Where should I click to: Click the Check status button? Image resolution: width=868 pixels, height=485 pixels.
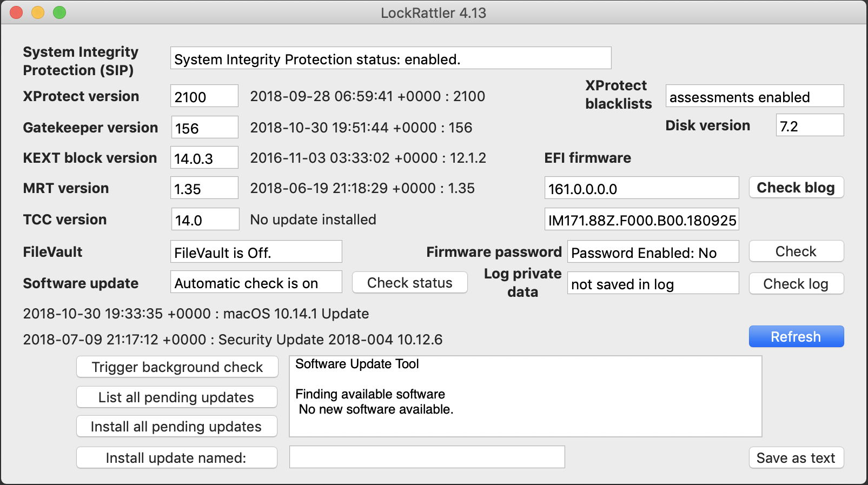click(x=409, y=283)
